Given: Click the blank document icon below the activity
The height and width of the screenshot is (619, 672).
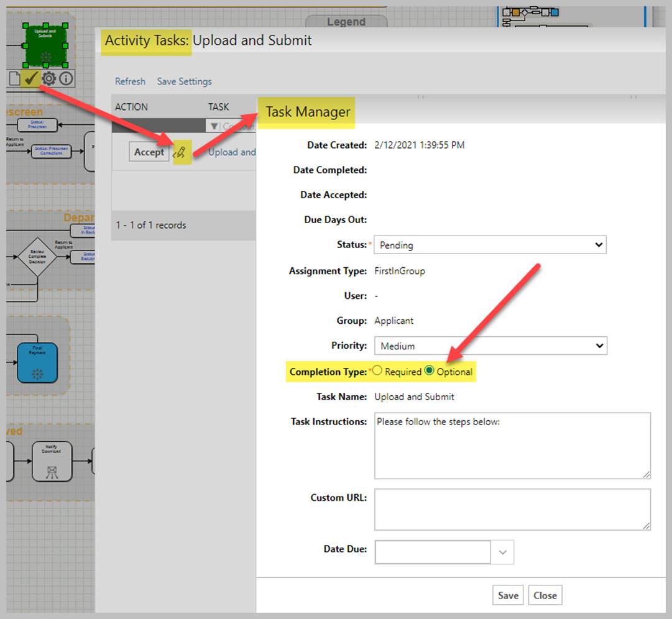Looking at the screenshot, I should (14, 78).
